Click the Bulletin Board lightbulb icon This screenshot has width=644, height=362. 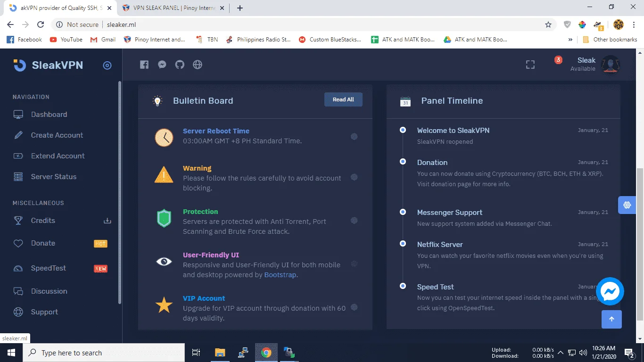(x=157, y=100)
